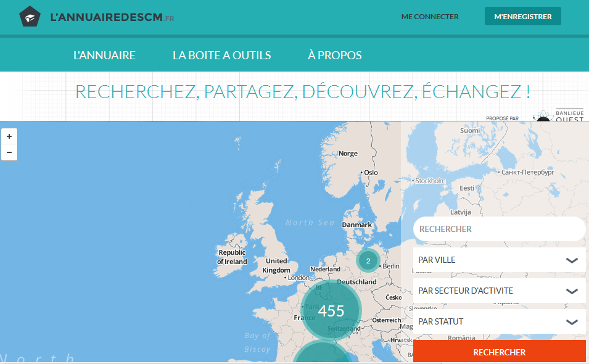
Task: Click the Česko map label
Action: pos(393,297)
